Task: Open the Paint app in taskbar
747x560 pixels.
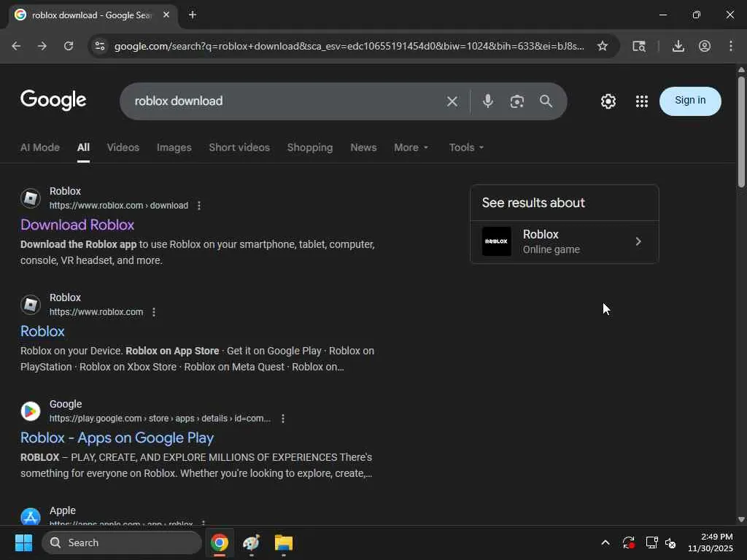Action: tap(252, 542)
